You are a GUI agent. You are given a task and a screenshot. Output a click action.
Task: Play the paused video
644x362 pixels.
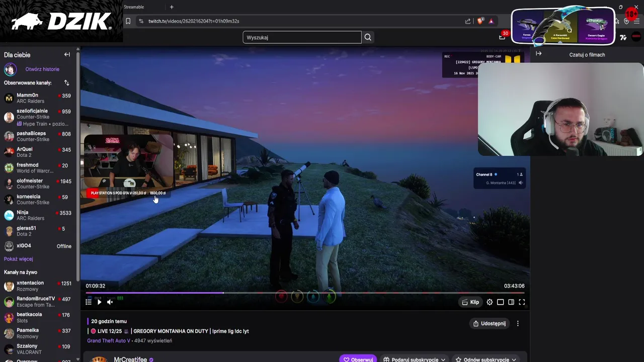coord(99,302)
